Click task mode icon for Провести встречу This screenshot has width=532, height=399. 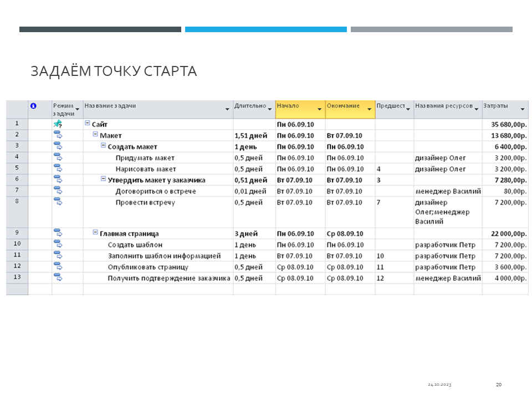[58, 202]
